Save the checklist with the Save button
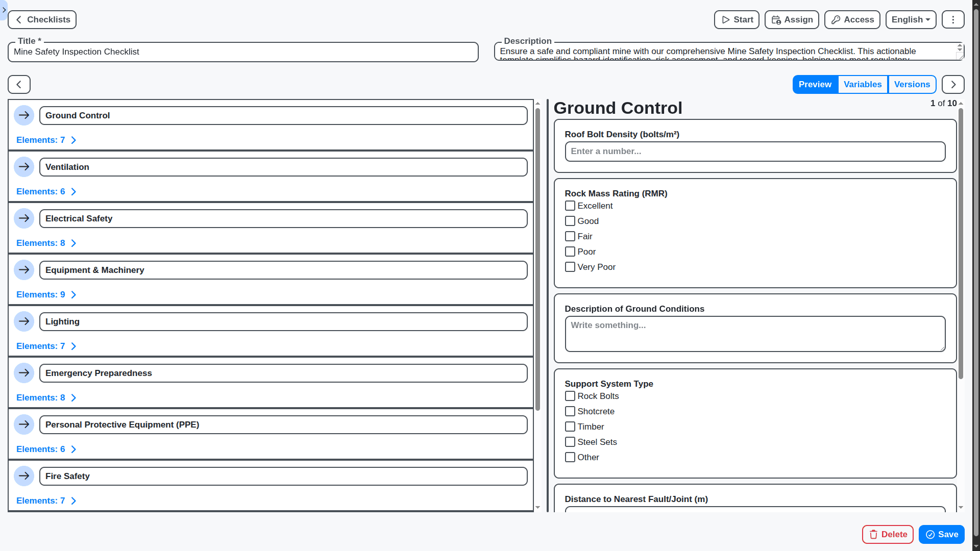Screen dimensions: 980x551 coord(941,534)
